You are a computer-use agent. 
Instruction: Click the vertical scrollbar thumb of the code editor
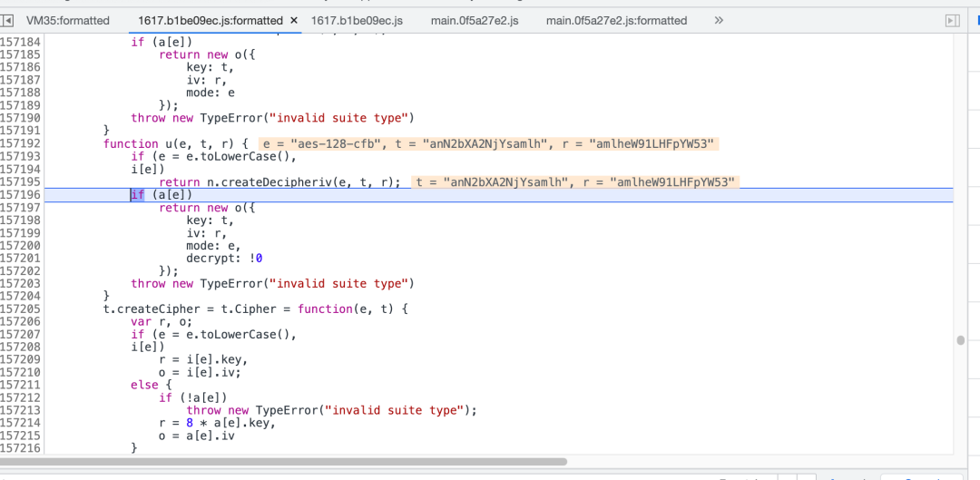961,340
